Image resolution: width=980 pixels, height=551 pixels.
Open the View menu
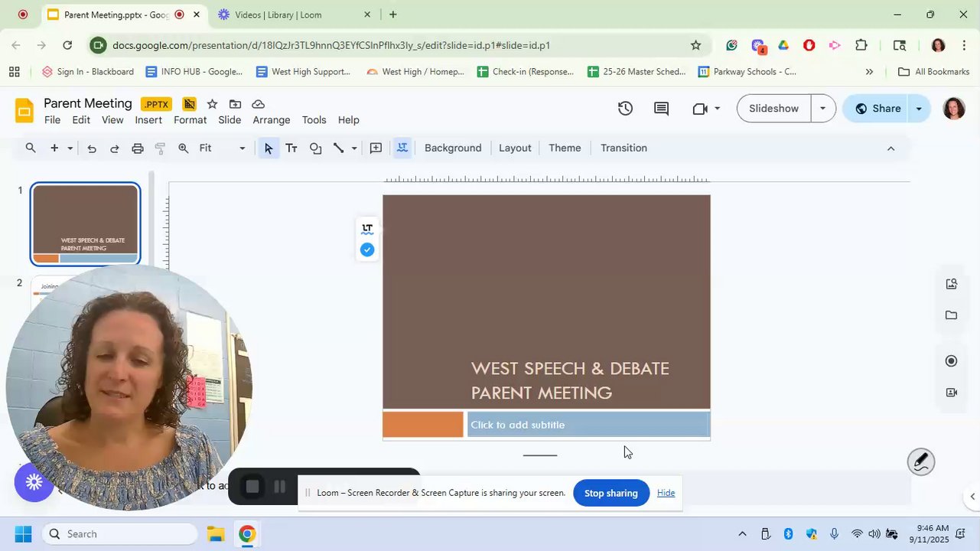(112, 120)
